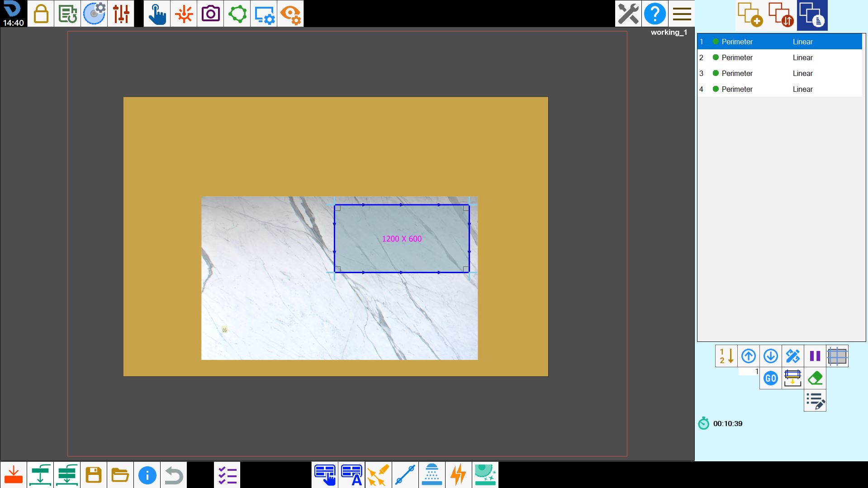Open the wrench and screwdriver tools
The width and height of the screenshot is (868, 488).
coord(628,14)
